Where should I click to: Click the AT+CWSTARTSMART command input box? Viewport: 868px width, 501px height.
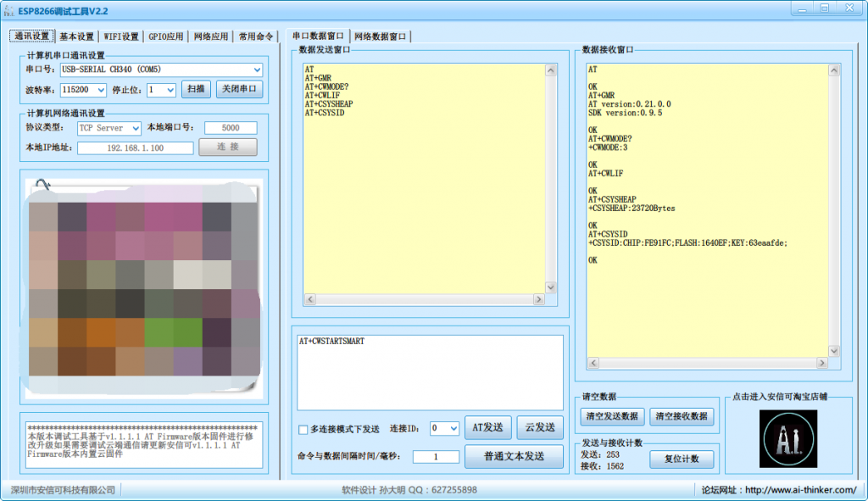(430, 372)
